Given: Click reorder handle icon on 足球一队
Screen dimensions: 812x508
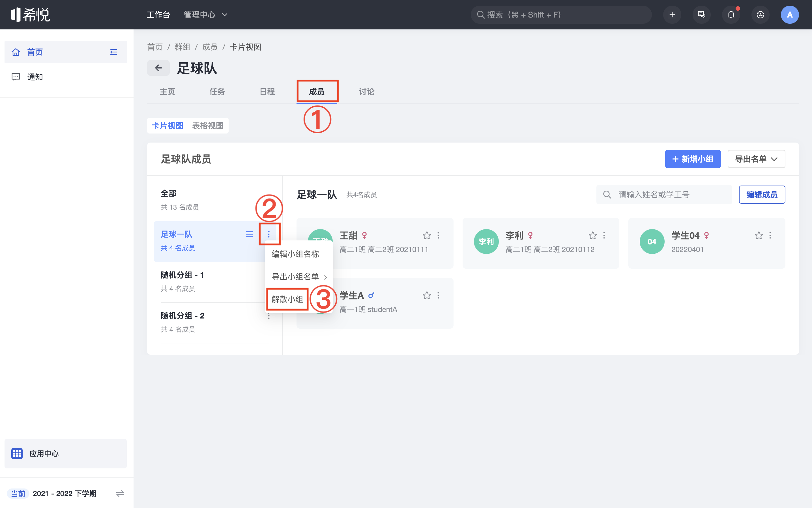Looking at the screenshot, I should pyautogui.click(x=249, y=234).
